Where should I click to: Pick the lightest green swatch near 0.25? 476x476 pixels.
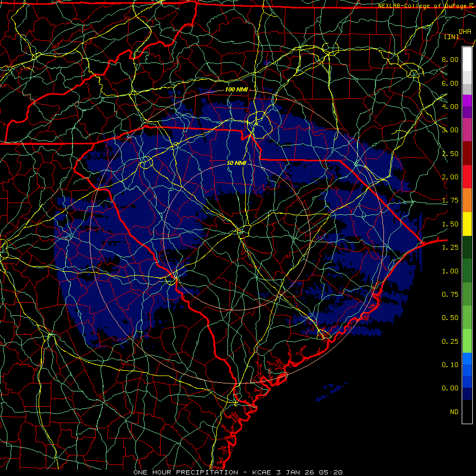[x=467, y=341]
